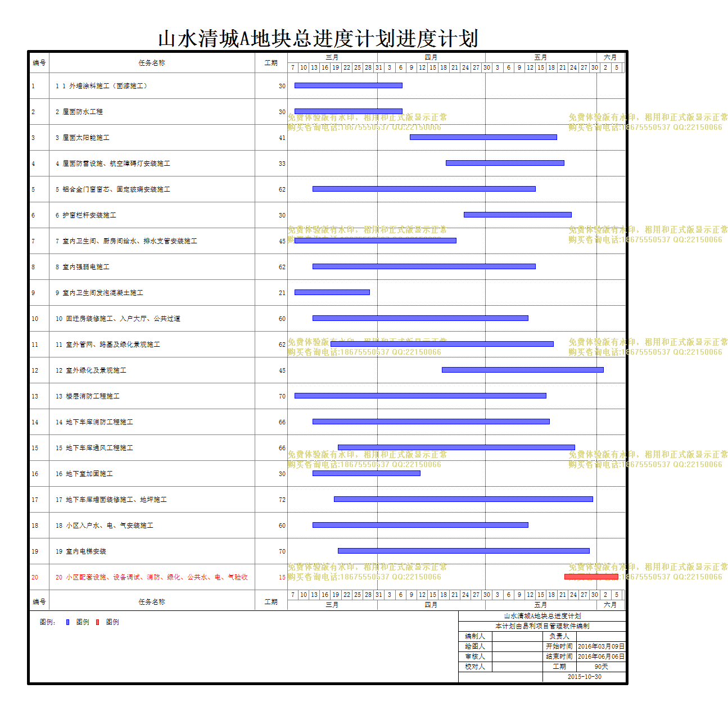The height and width of the screenshot is (711, 728).
Task: Select the Gantt bar for 外墙涂料施工
Action: [x=349, y=85]
